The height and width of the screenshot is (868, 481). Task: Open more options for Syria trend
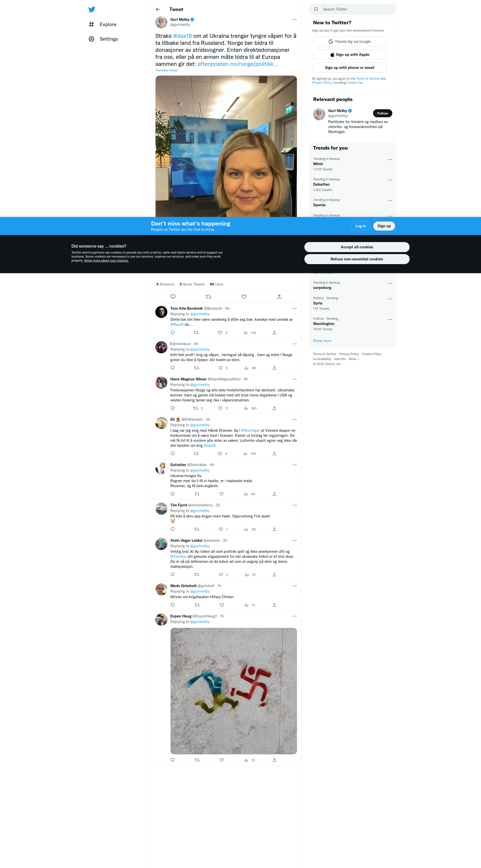coord(390,299)
